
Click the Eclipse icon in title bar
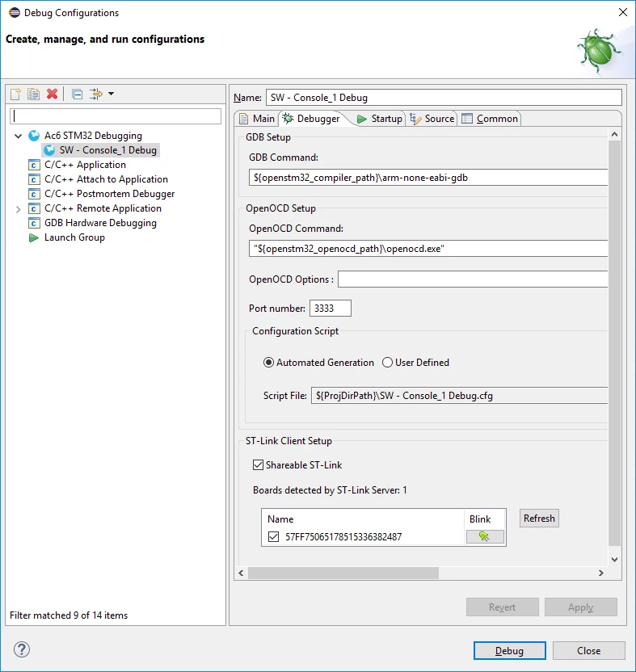tap(15, 12)
